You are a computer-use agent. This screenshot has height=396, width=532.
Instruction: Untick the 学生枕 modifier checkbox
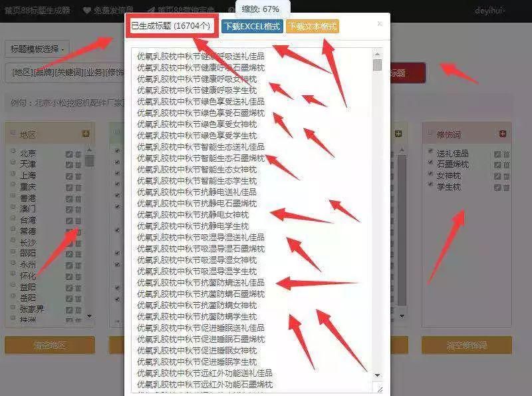click(x=430, y=184)
